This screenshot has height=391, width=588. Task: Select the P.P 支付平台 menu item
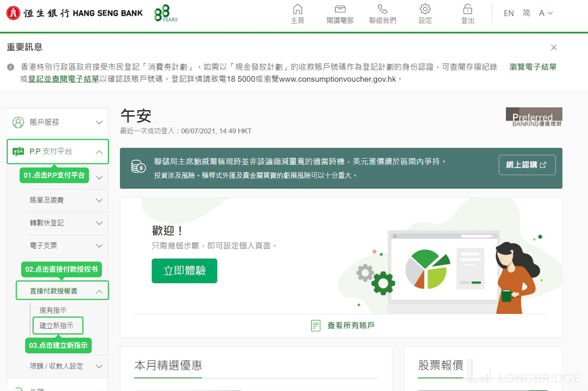(x=58, y=151)
